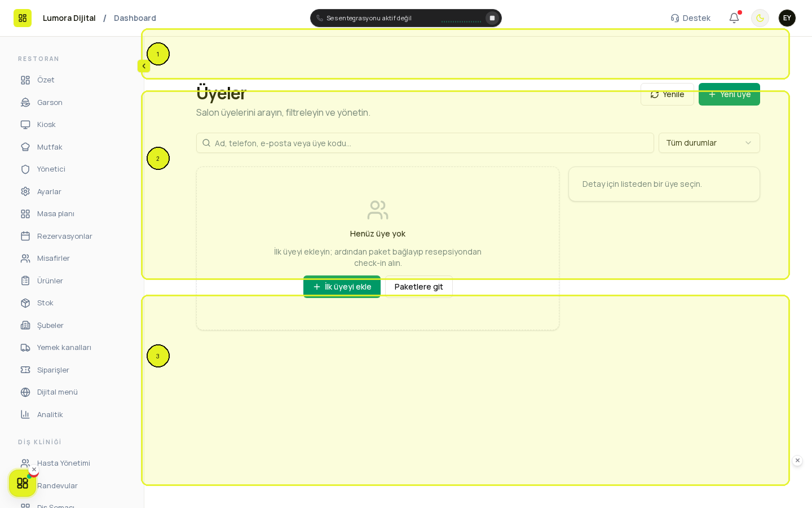Toggle dark mode moon icon

[x=760, y=18]
